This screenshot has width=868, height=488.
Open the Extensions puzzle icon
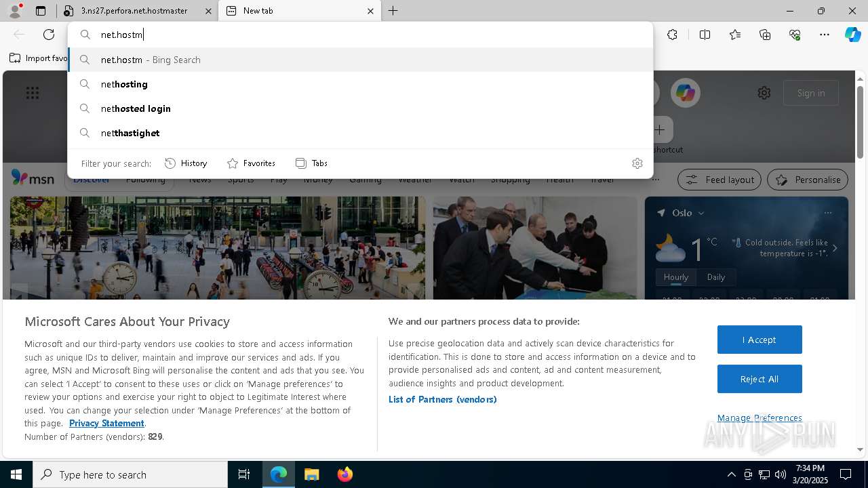672,35
